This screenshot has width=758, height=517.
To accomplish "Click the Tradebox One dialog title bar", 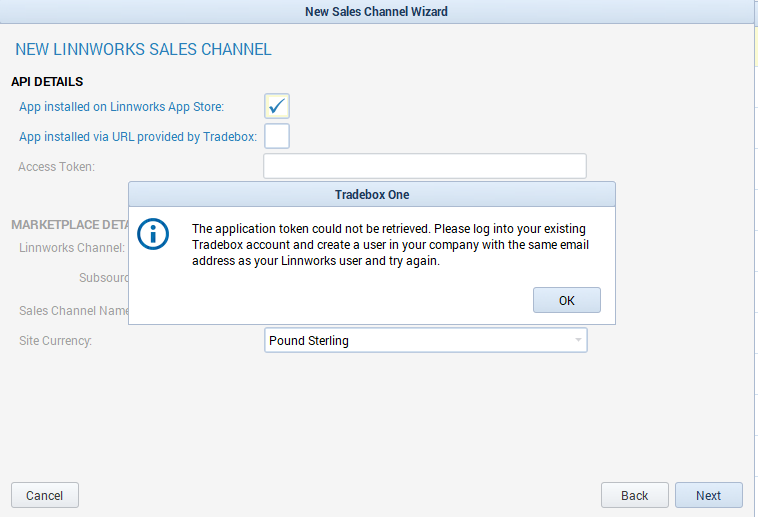I will 372,194.
